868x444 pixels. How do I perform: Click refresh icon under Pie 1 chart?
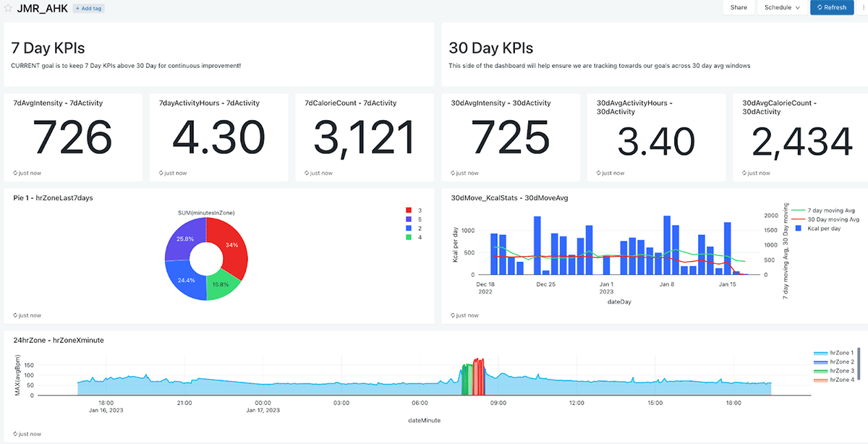[16, 315]
